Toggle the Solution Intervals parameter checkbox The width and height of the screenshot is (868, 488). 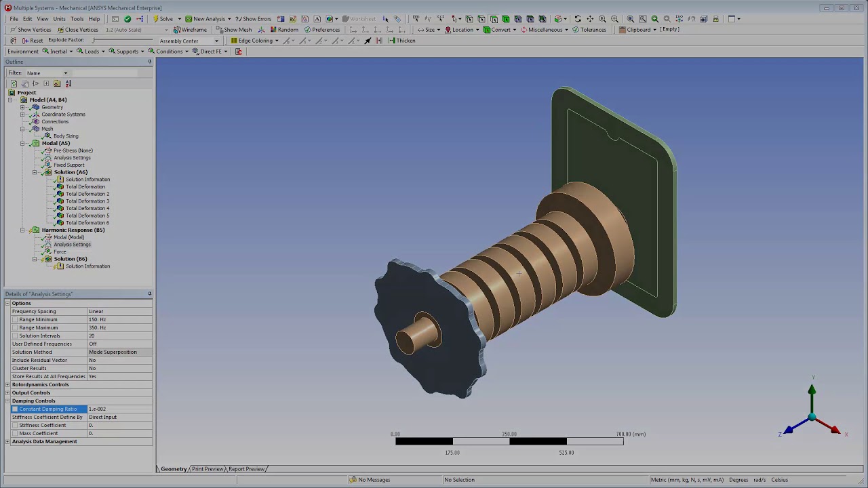click(15, 336)
